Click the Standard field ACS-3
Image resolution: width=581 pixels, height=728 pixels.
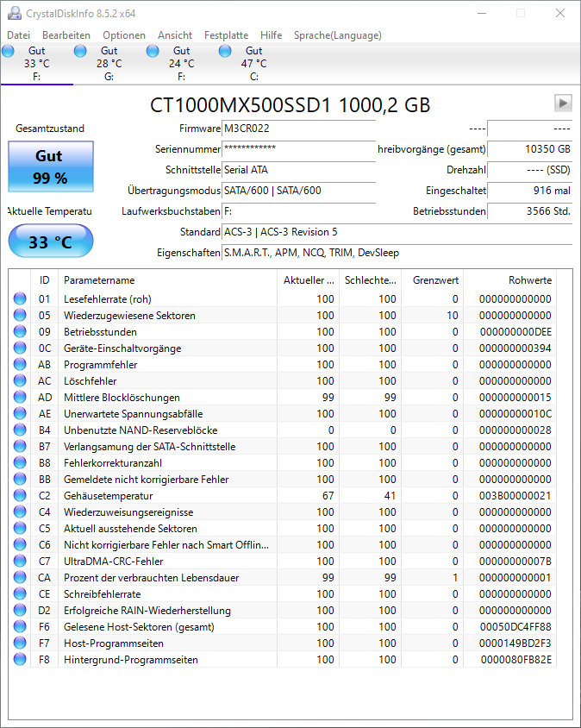point(397,232)
